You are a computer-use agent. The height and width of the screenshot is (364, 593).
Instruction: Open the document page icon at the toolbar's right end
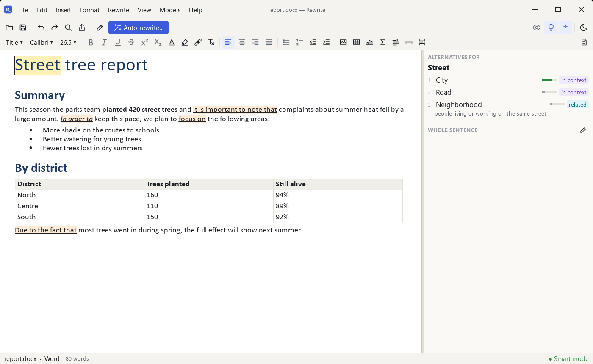(x=584, y=42)
